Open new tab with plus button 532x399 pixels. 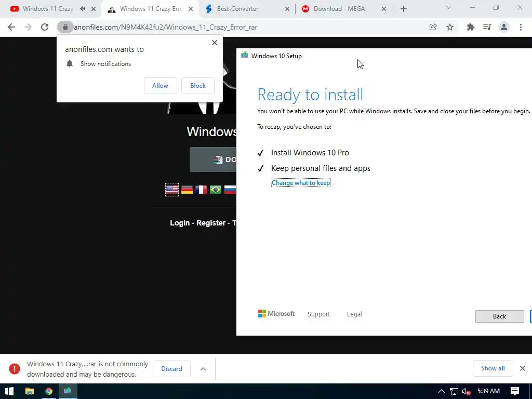(403, 9)
